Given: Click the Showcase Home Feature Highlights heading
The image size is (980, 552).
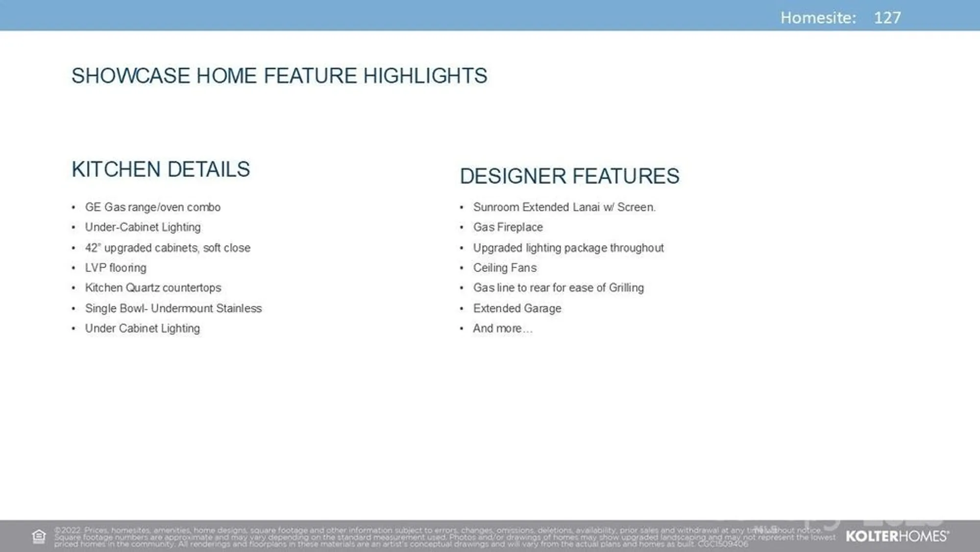Looking at the screenshot, I should (x=279, y=76).
